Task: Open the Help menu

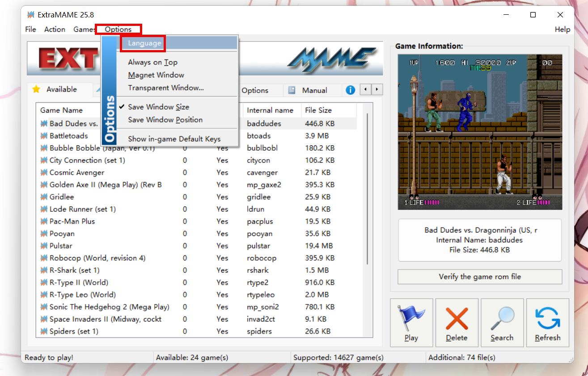Action: 562,30
